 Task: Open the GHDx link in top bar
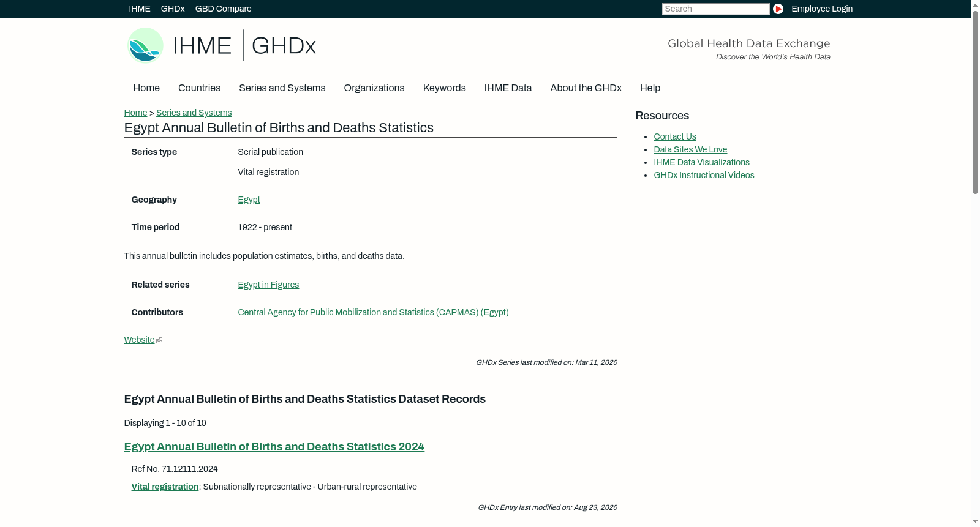(173, 9)
